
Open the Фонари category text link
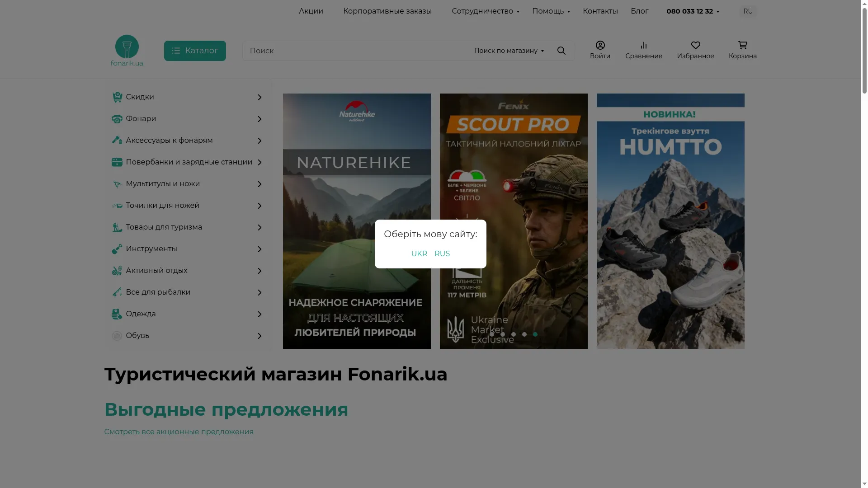tap(141, 119)
